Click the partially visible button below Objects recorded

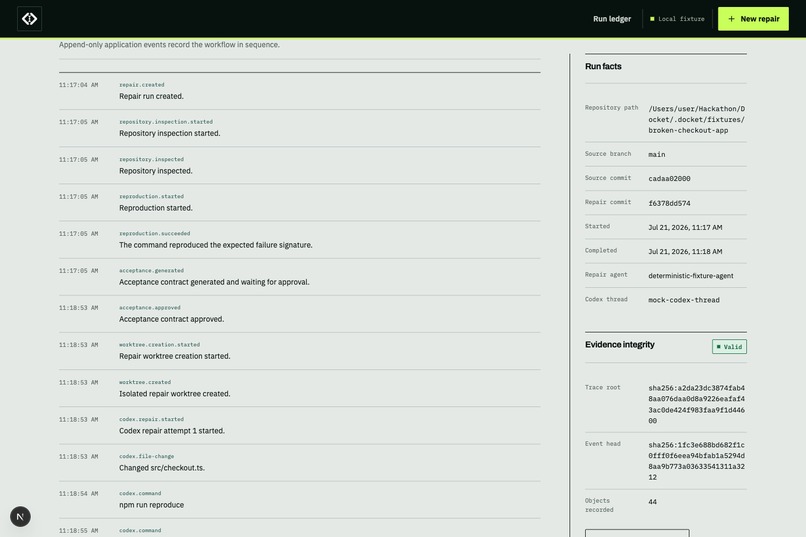pos(637,533)
